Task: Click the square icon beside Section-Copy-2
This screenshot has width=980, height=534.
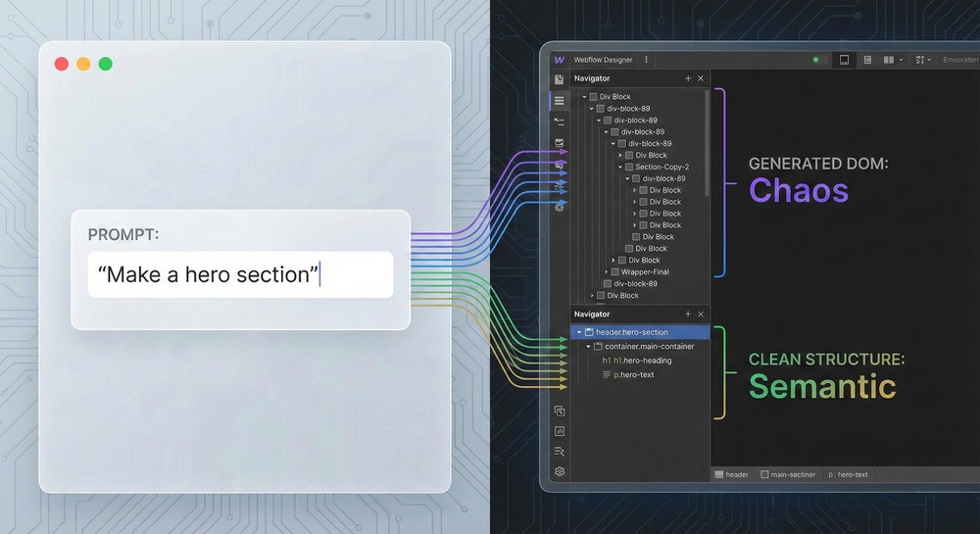Action: [x=629, y=168]
